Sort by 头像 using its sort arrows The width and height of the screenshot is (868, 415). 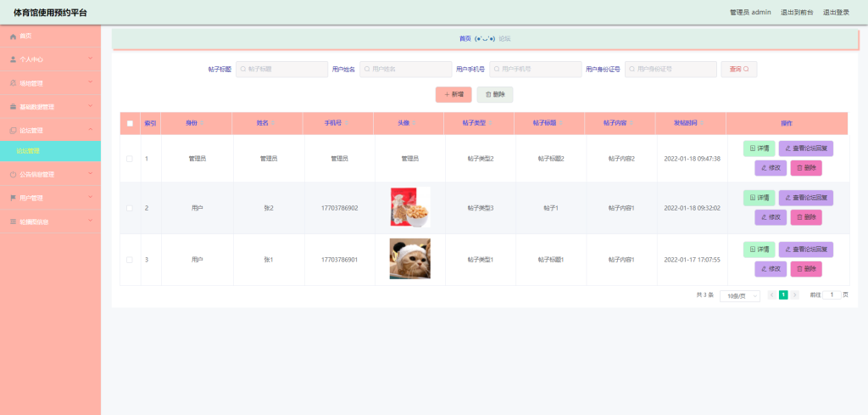tap(414, 123)
